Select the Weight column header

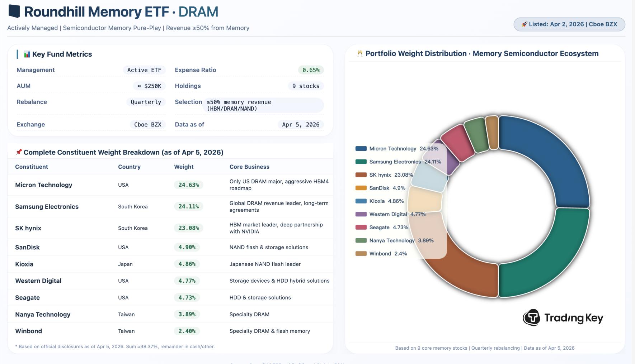tap(184, 167)
